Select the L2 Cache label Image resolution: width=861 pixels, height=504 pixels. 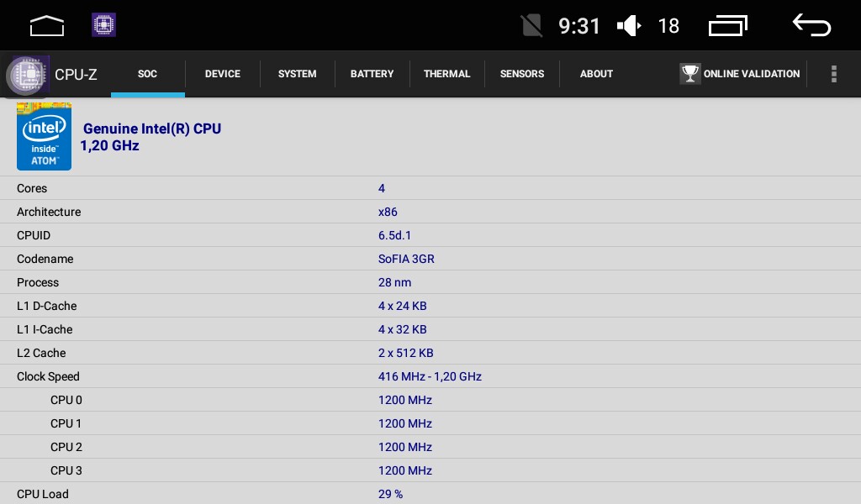(41, 353)
